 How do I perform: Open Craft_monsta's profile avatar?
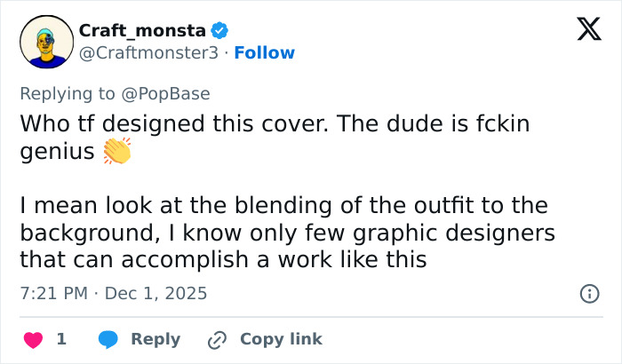[46, 42]
